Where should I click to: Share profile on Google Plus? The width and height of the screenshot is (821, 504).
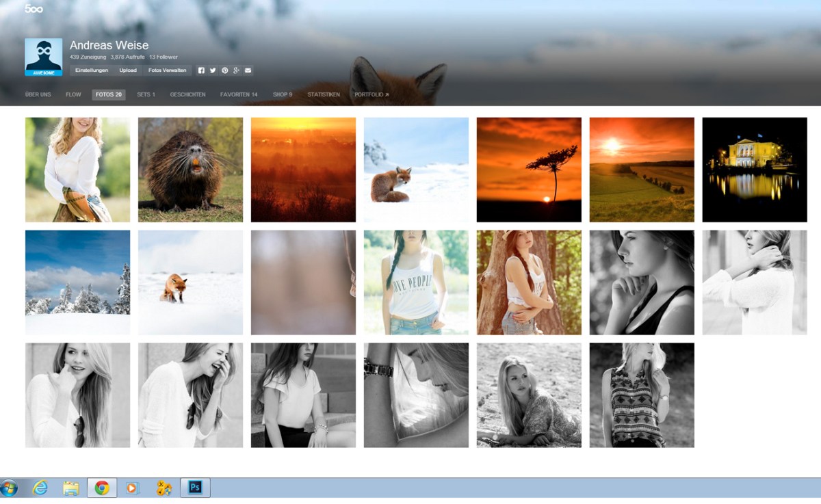pos(236,70)
